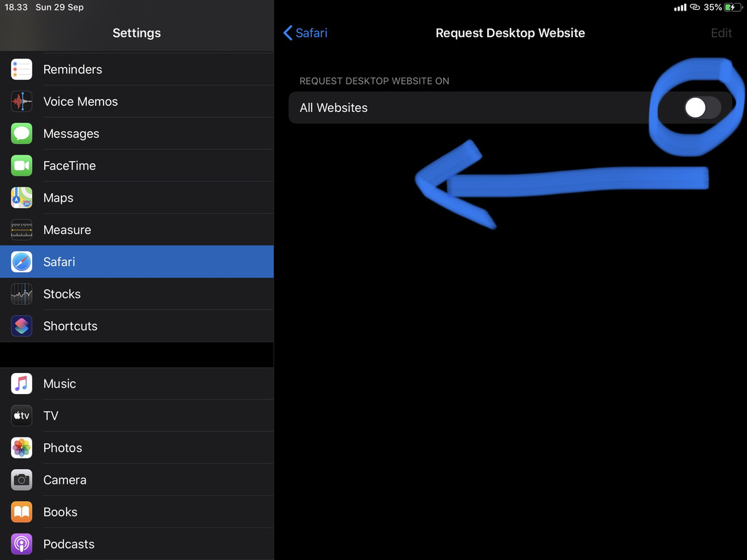The height and width of the screenshot is (560, 747).
Task: Tap the FaceTime camera icon
Action: 22,166
